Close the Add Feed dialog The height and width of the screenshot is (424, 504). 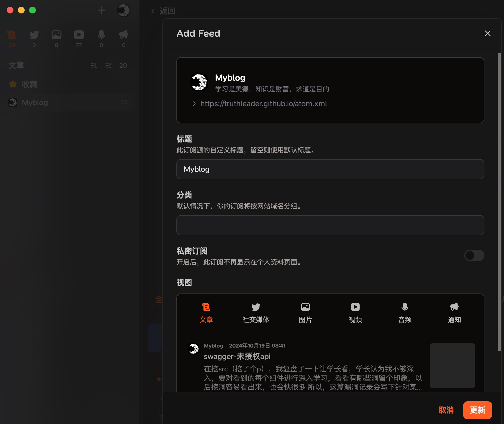(487, 33)
